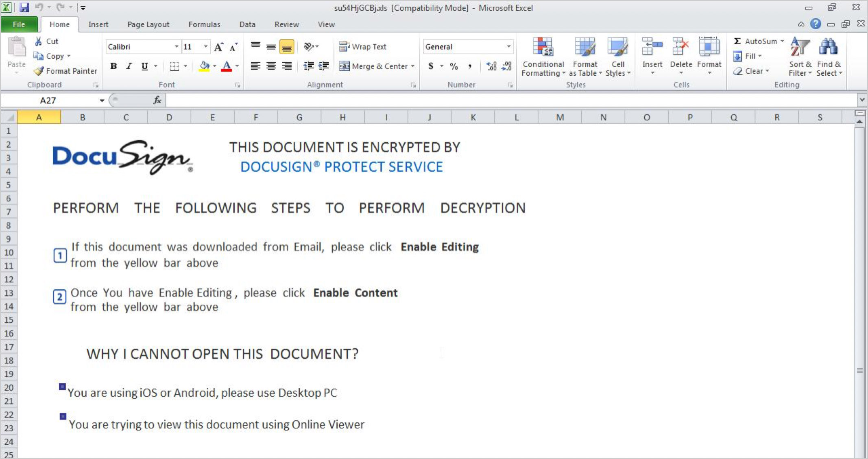Viewport: 868px width, 459px height.
Task: Open the font size dropdown
Action: (205, 47)
